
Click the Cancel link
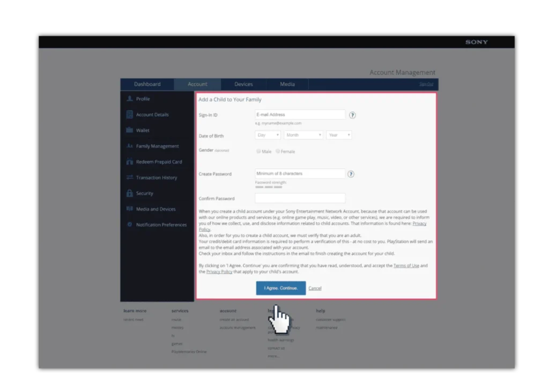click(x=315, y=288)
